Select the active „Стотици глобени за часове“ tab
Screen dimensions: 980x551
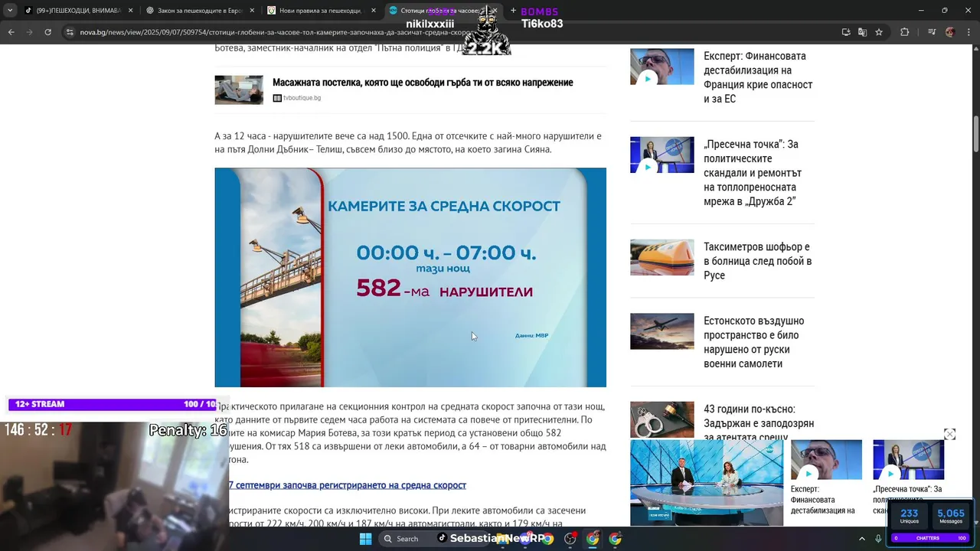436,11
